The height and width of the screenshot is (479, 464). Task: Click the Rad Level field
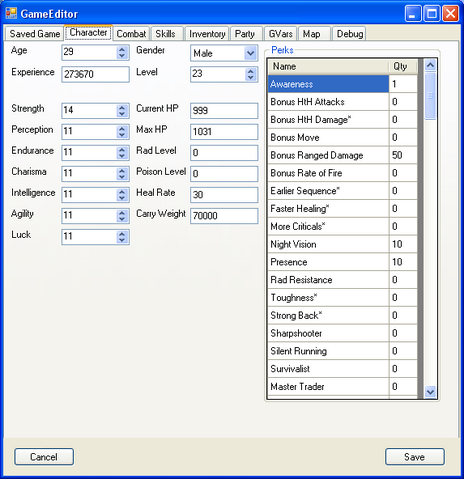224,153
